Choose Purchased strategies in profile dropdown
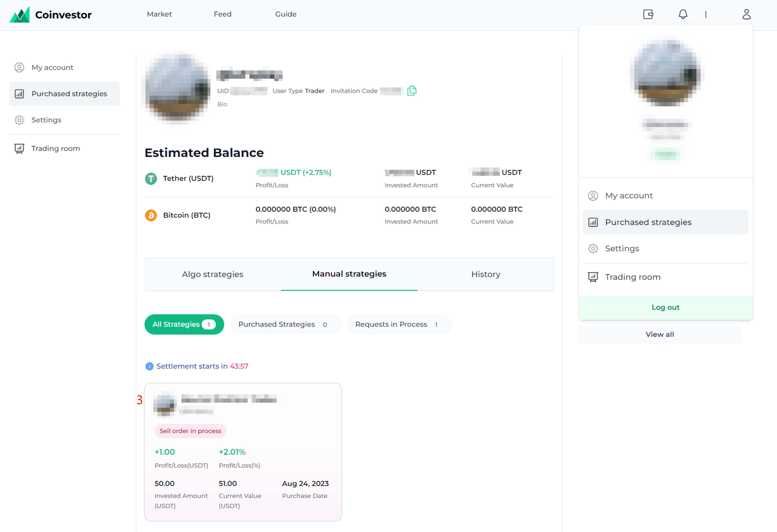 (x=665, y=222)
